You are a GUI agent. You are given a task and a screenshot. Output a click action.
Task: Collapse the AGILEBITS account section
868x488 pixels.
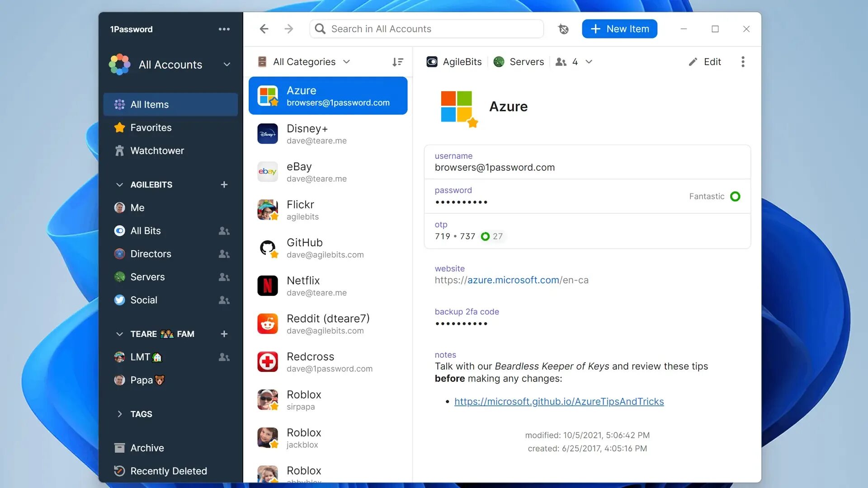(x=119, y=184)
